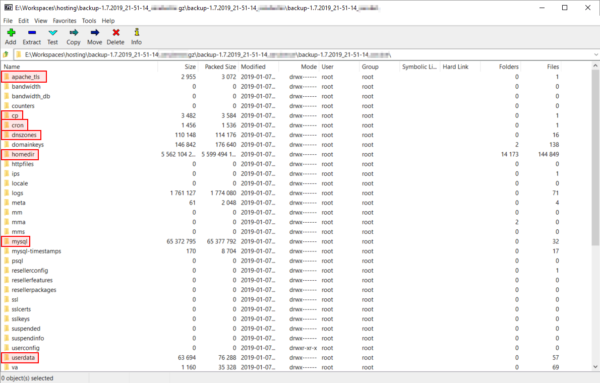
Task: Select the userdata folder icon
Action: pyautogui.click(x=7, y=357)
